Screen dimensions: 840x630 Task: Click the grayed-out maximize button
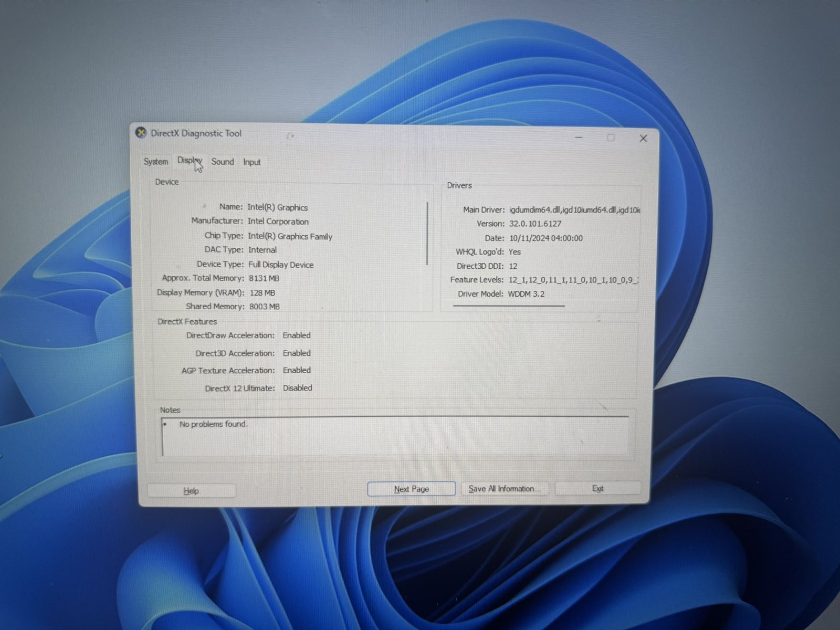(x=611, y=138)
